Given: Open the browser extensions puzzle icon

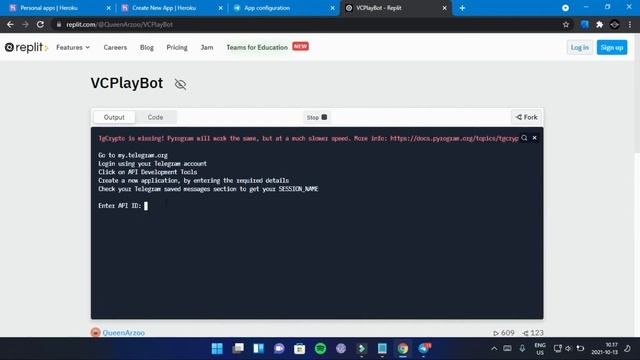Looking at the screenshot, I should pyautogui.click(x=600, y=24).
